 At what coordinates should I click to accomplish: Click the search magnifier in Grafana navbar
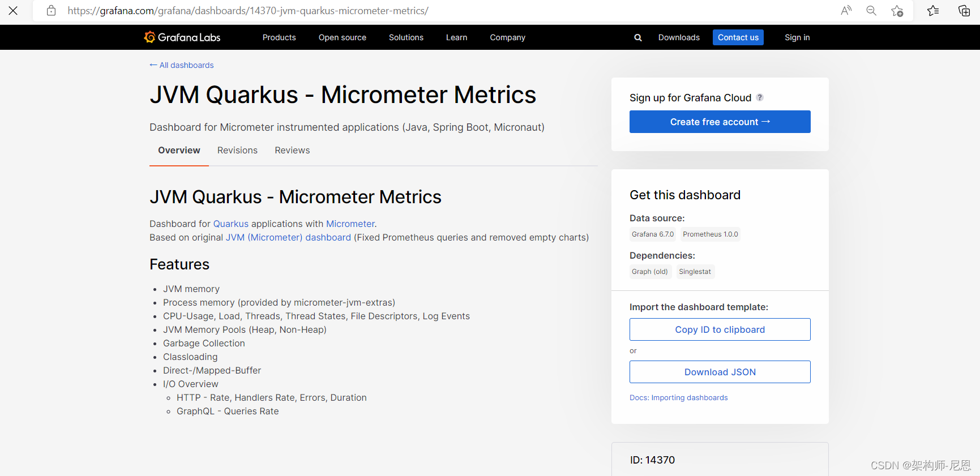(x=638, y=37)
